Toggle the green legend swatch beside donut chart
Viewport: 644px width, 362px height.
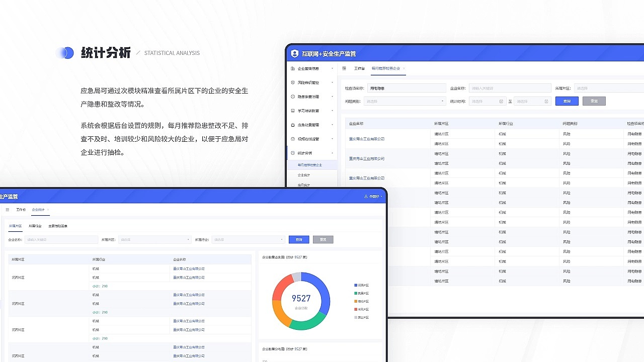356,293
